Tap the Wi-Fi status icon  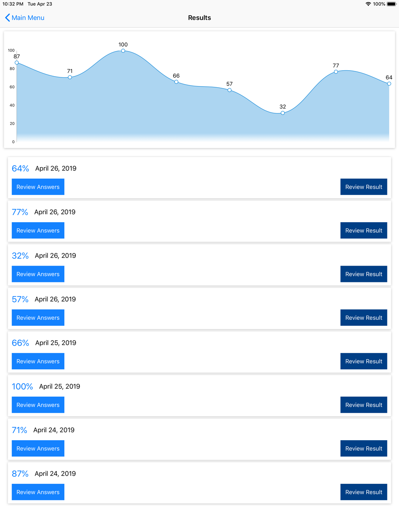(368, 4)
